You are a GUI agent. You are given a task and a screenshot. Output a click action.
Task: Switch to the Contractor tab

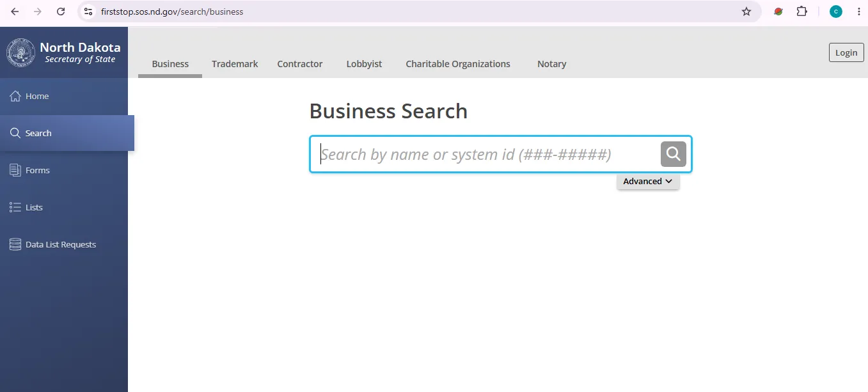coord(300,64)
